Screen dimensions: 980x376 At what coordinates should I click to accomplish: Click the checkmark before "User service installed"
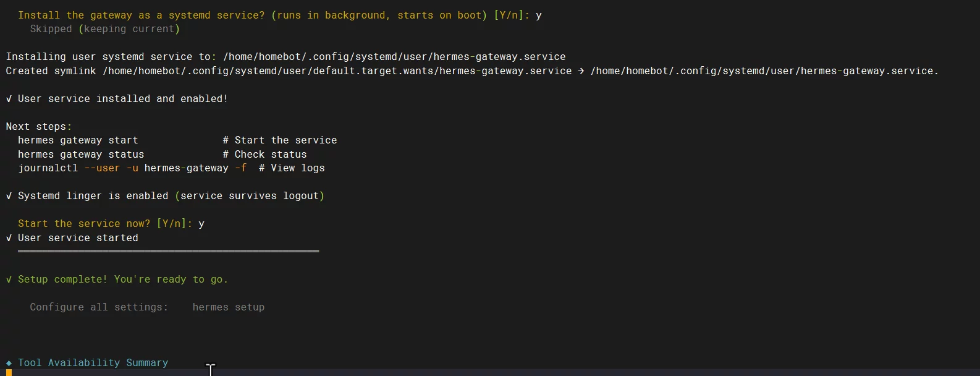(9, 99)
